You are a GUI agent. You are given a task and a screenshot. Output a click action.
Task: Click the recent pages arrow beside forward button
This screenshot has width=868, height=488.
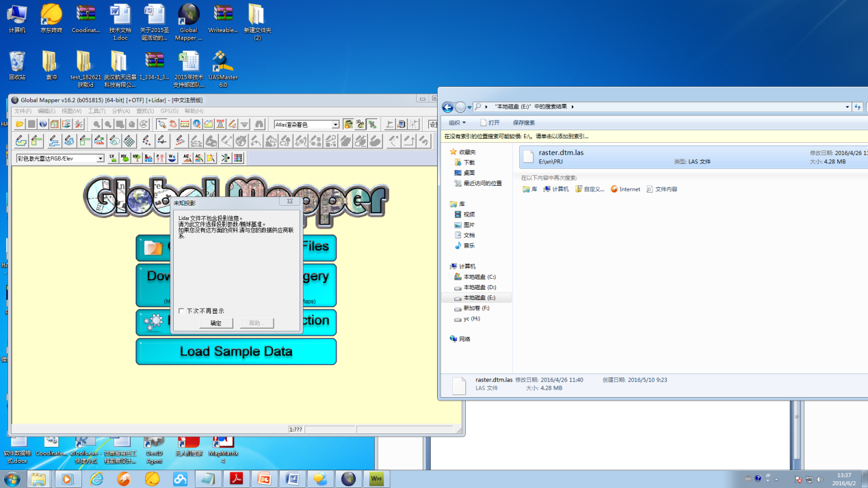pyautogui.click(x=469, y=107)
